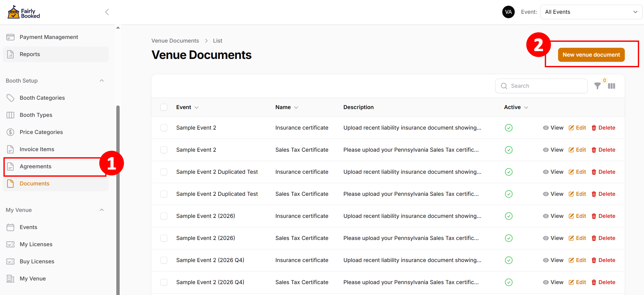Tick the select-all checkbox in table header
The width and height of the screenshot is (644, 295).
[x=164, y=107]
